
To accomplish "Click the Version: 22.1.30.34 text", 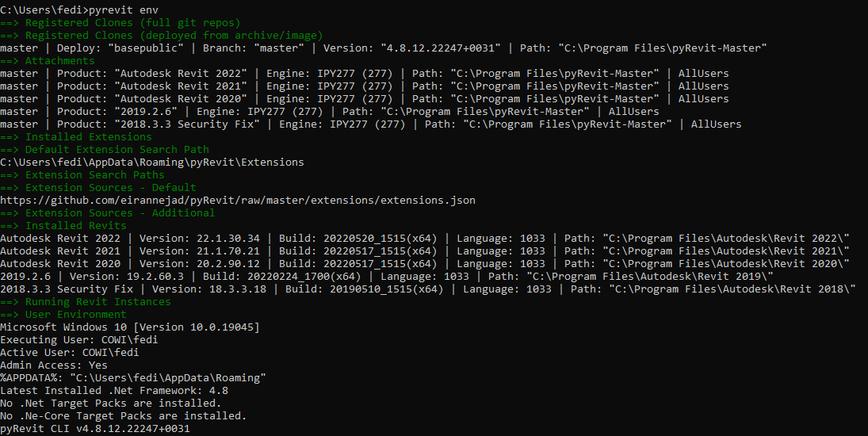I will click(199, 239).
